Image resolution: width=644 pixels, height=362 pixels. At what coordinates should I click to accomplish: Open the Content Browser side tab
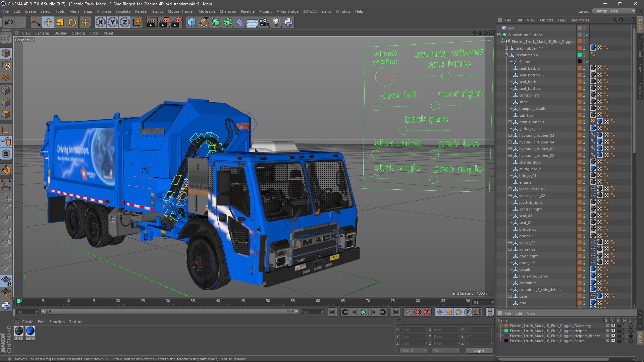[640, 63]
